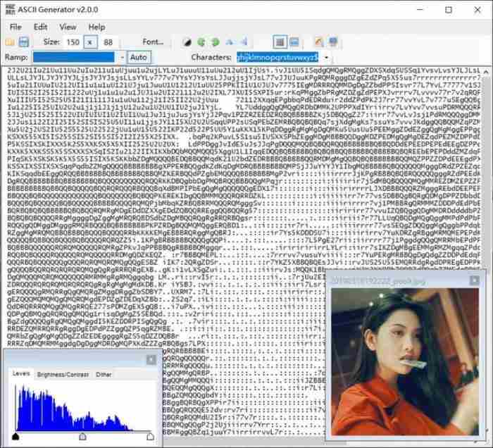
Task: Close the image preview panel with its X
Action: click(x=475, y=280)
